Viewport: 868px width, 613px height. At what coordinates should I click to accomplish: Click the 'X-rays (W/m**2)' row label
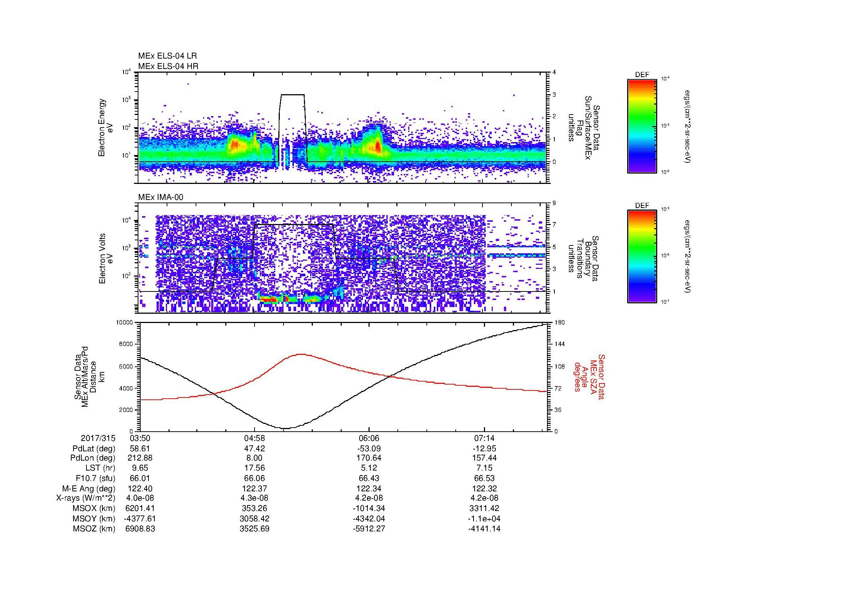point(86,498)
